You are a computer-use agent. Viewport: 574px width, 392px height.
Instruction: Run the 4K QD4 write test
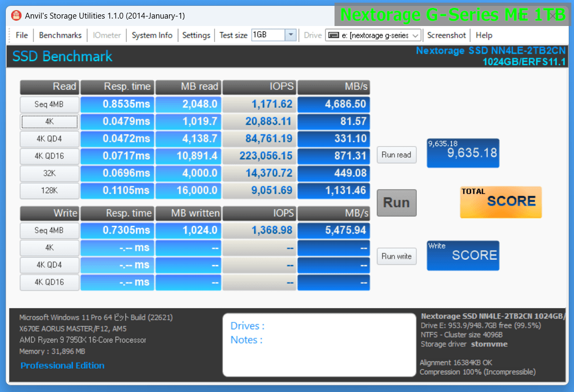pyautogui.click(x=49, y=265)
